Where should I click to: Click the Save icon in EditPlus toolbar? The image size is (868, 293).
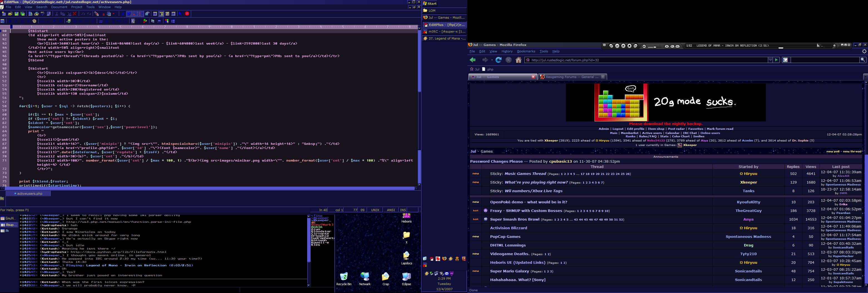pyautogui.click(x=16, y=14)
